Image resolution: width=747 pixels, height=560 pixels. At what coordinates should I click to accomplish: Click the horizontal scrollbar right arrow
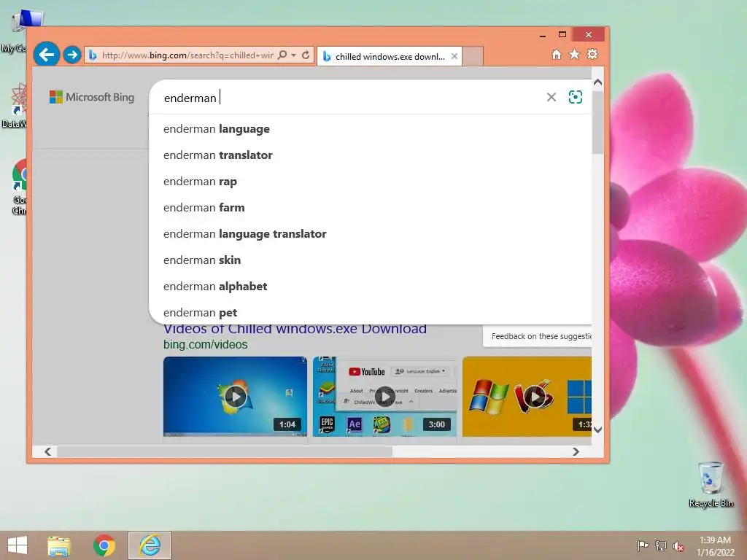pyautogui.click(x=576, y=451)
